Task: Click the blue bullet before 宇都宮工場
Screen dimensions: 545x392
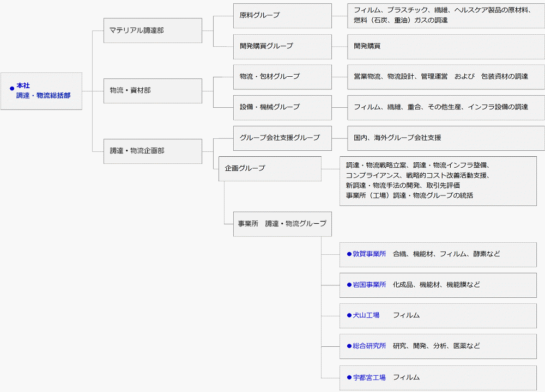Action: [349, 377]
